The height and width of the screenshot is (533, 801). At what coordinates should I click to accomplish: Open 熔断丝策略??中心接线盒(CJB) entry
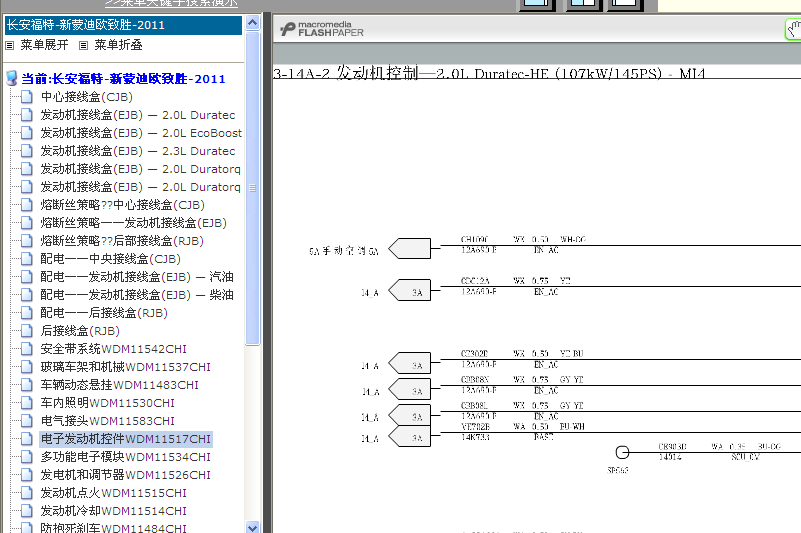click(123, 205)
